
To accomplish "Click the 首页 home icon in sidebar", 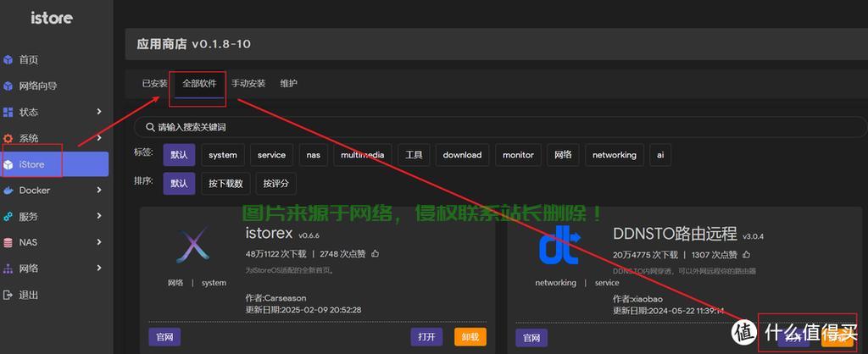I will pyautogui.click(x=8, y=60).
